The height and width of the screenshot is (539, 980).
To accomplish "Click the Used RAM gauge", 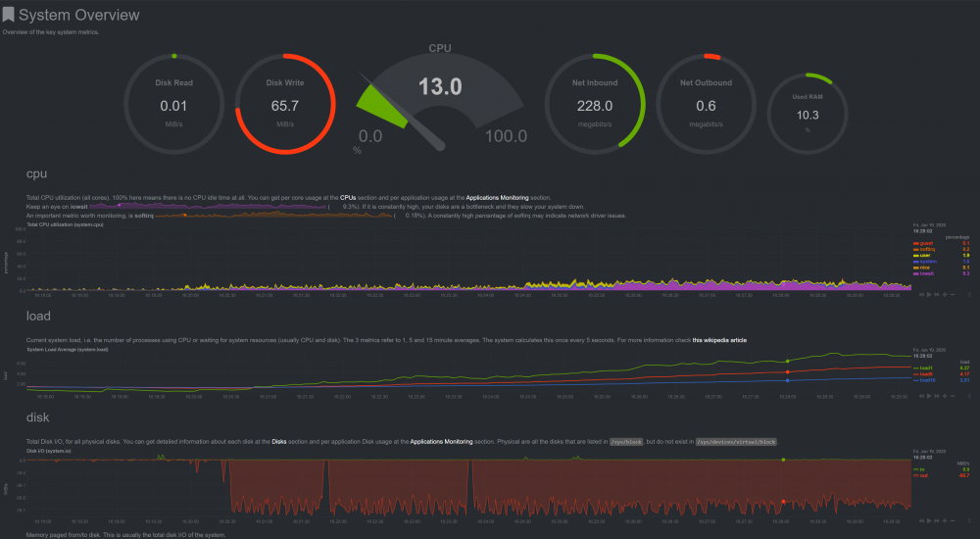I will pyautogui.click(x=808, y=113).
